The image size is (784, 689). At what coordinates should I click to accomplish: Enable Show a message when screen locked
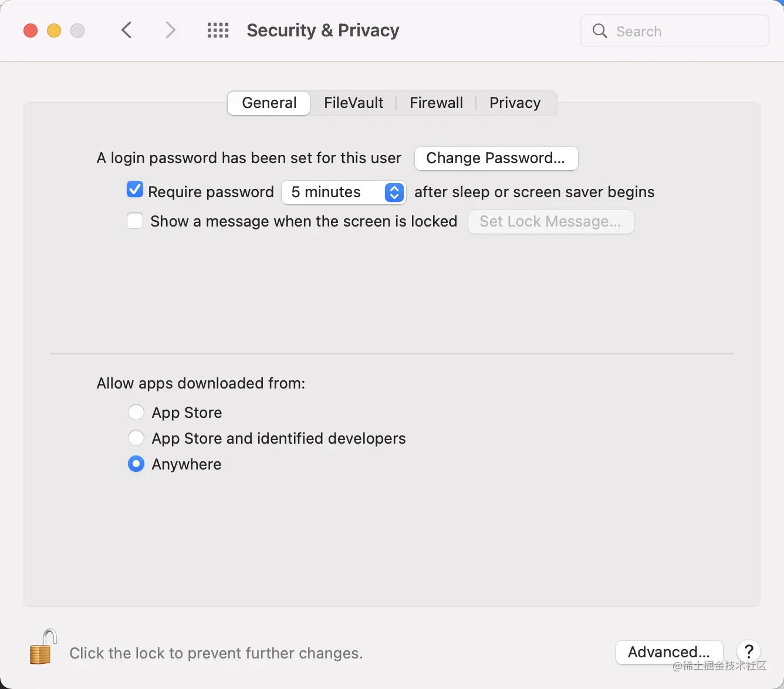135,221
